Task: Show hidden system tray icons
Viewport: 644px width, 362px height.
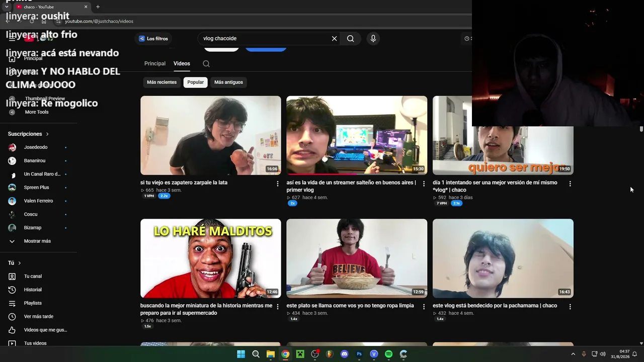Action: pos(573,354)
